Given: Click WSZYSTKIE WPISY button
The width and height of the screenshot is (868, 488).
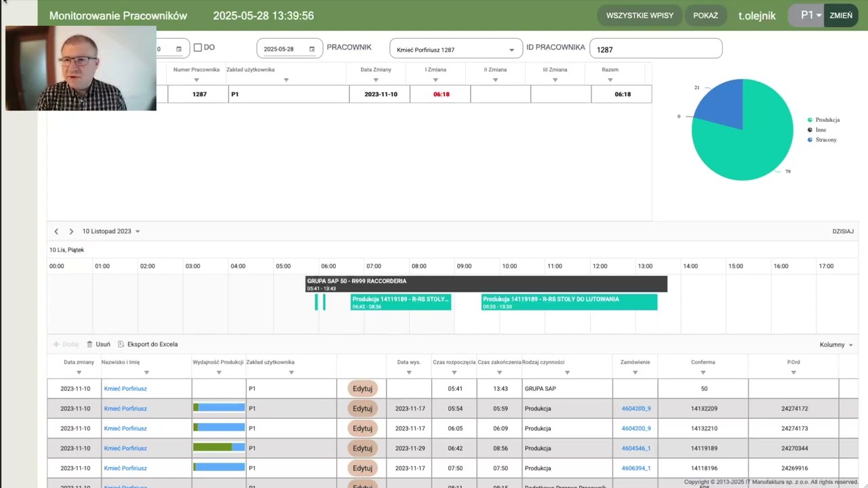Looking at the screenshot, I should (x=640, y=16).
